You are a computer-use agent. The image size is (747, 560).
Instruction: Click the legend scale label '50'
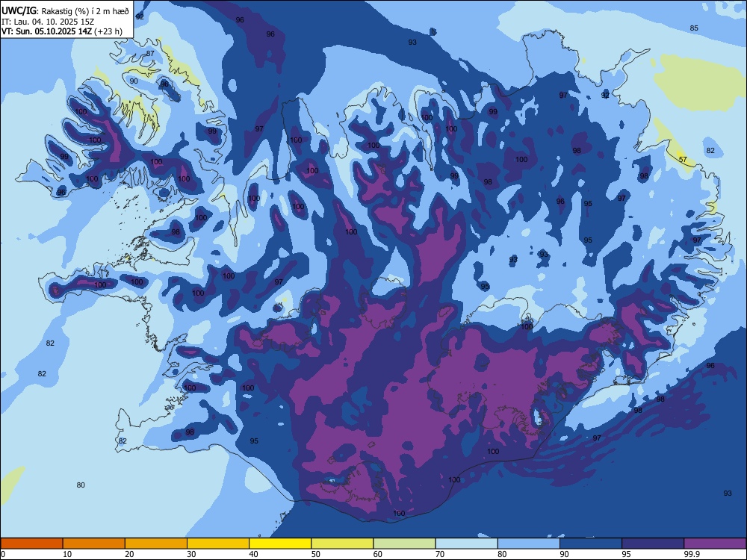316,554
